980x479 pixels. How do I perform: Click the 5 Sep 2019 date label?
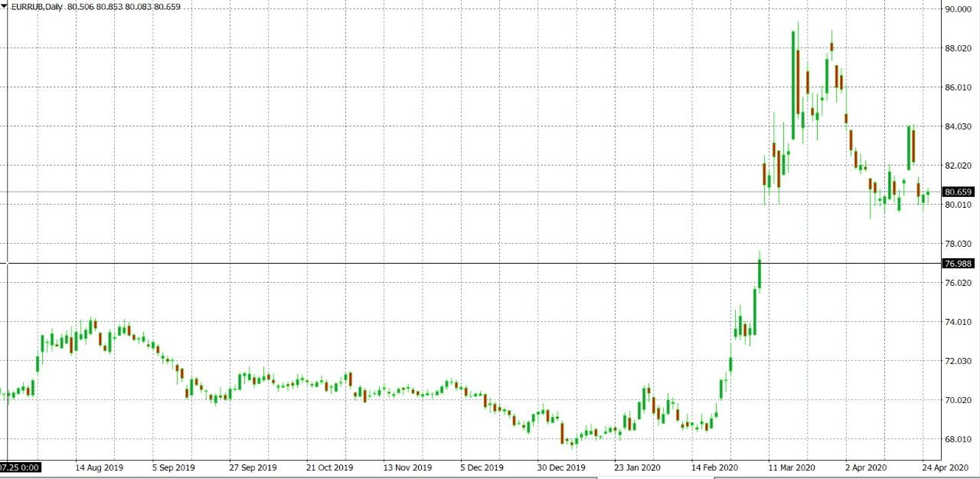click(174, 467)
